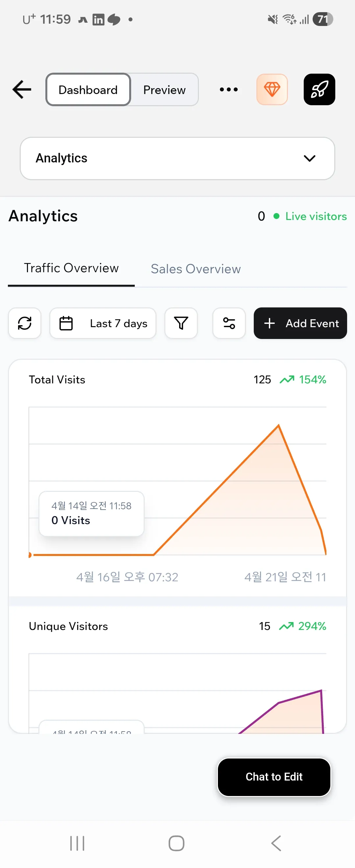
Task: Open the sliders settings icon
Action: tap(229, 323)
